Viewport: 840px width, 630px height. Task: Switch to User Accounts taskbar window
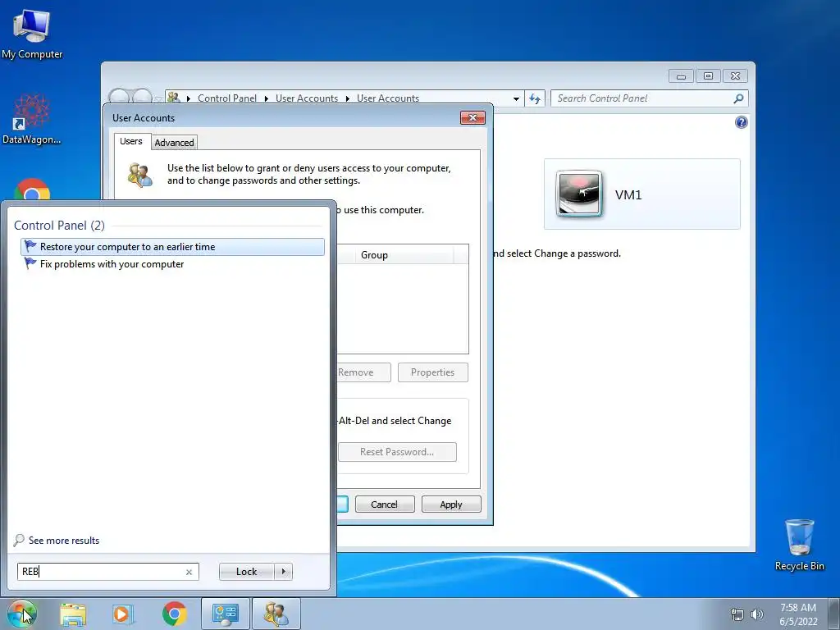(276, 614)
